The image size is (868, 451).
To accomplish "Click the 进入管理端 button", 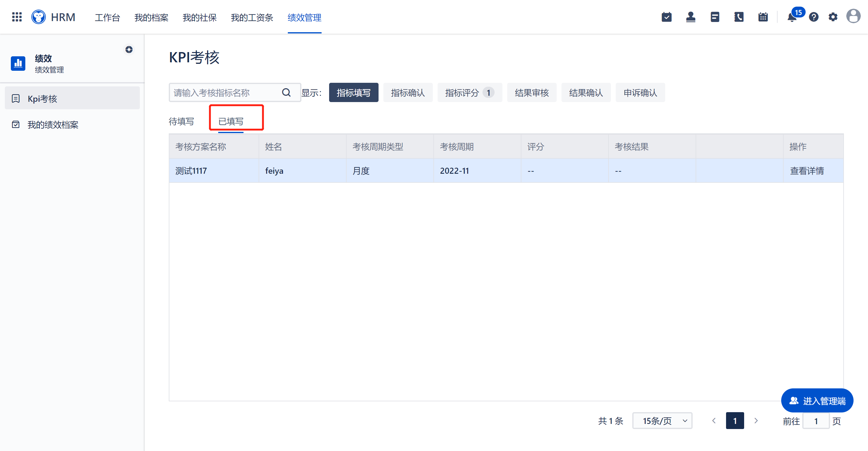I will tap(817, 401).
